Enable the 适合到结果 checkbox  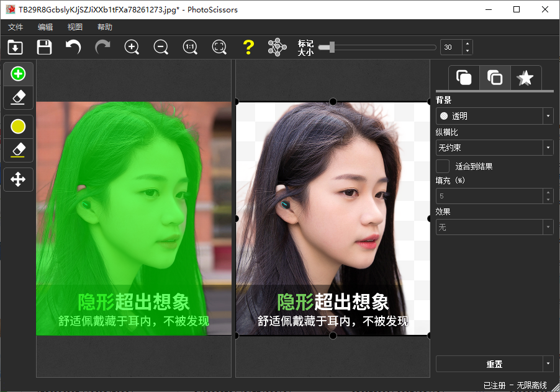(x=443, y=166)
